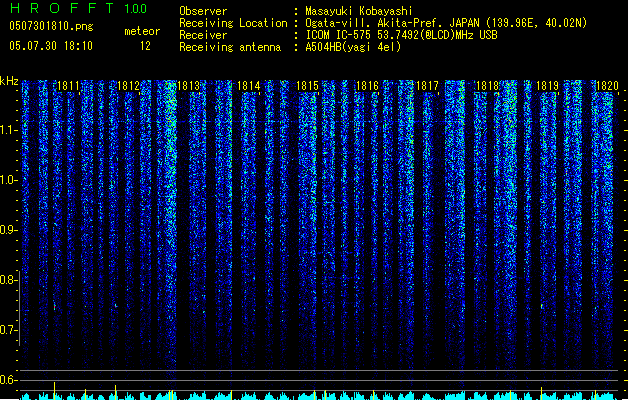
Task: Click the 1817 time marker
Action: tap(428, 86)
